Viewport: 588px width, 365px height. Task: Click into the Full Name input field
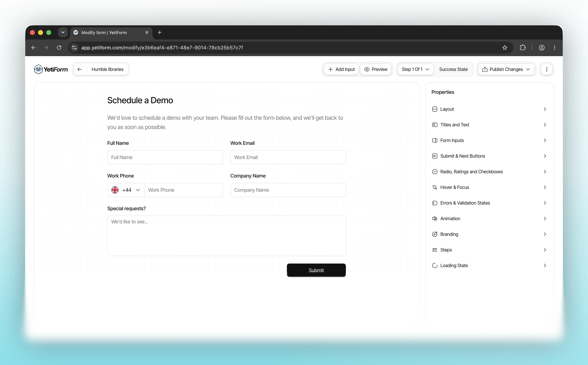(165, 157)
